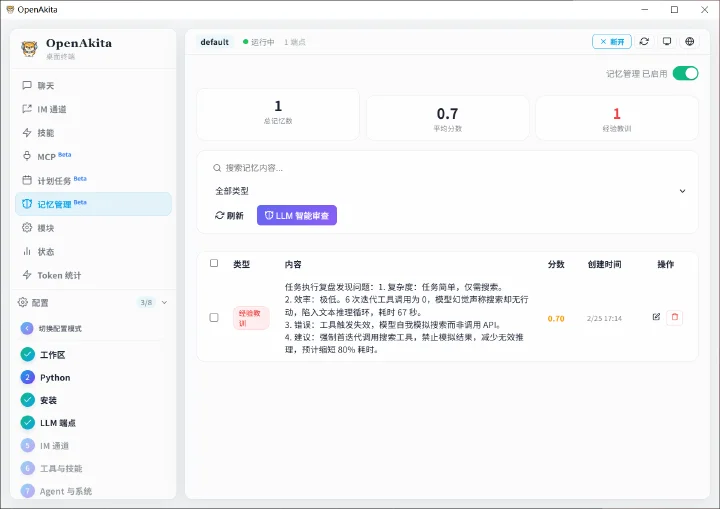Open the 聊天 chat page

tap(93, 85)
